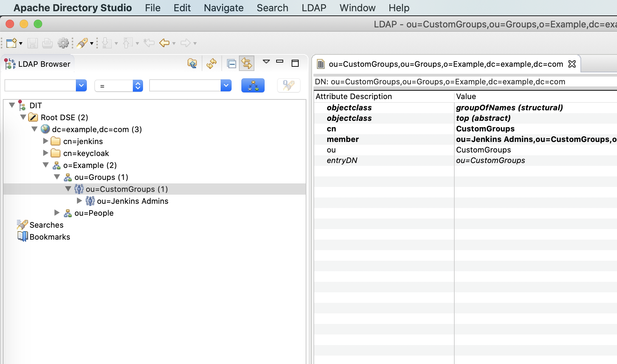Screen dimensions: 617x364
Task: Open preferences using the gear toolbar icon
Action: pos(63,43)
